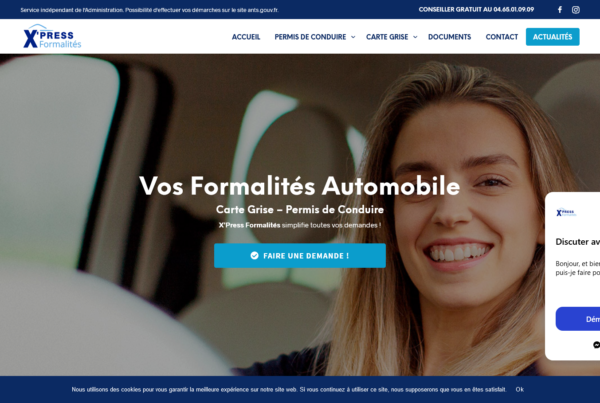Click the Messenger icon in chat widget
Viewport: 600px width, 403px height.
pos(597,345)
